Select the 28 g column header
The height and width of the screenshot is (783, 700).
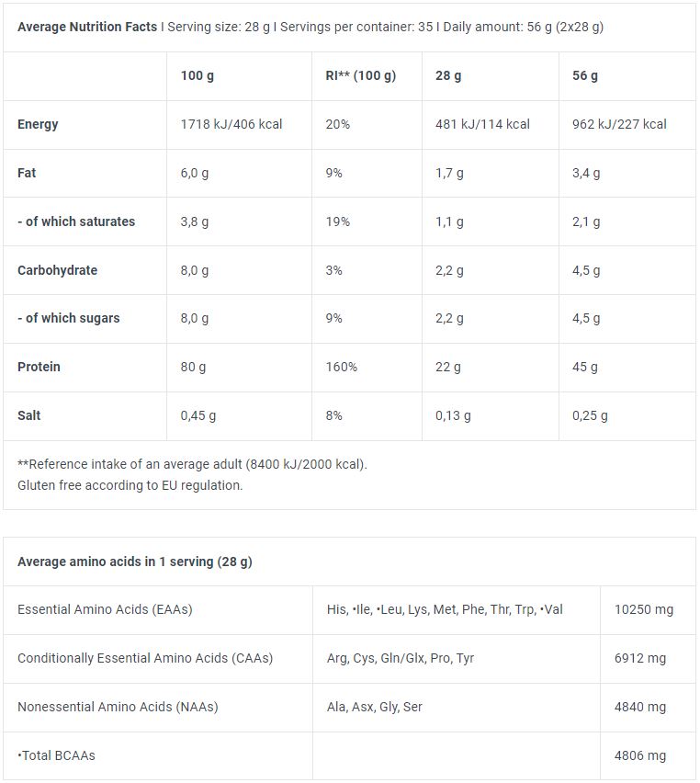tap(448, 75)
